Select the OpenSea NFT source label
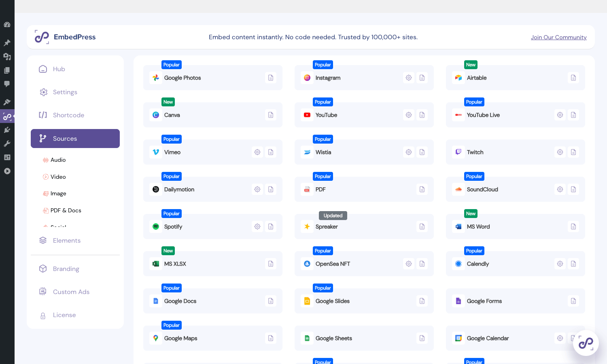 coord(333,264)
